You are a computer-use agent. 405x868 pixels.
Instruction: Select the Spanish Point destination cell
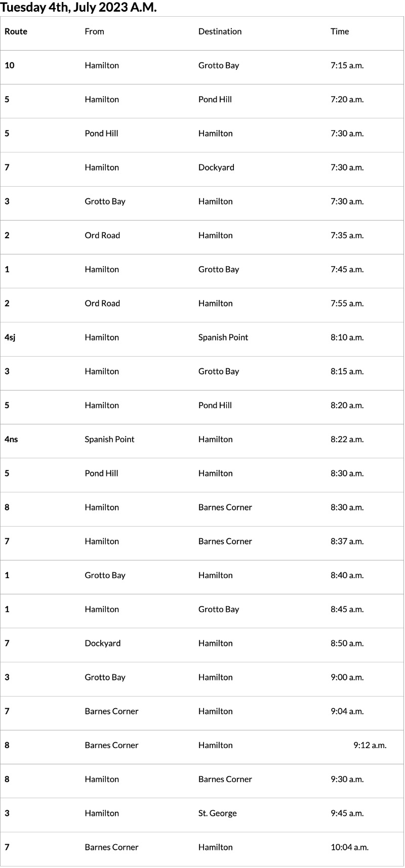tap(223, 337)
